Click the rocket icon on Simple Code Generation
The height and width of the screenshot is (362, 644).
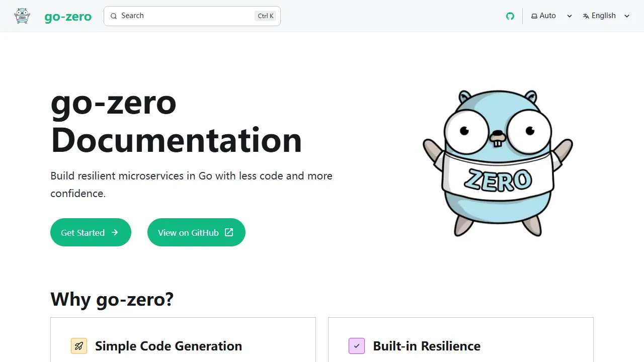tap(78, 346)
